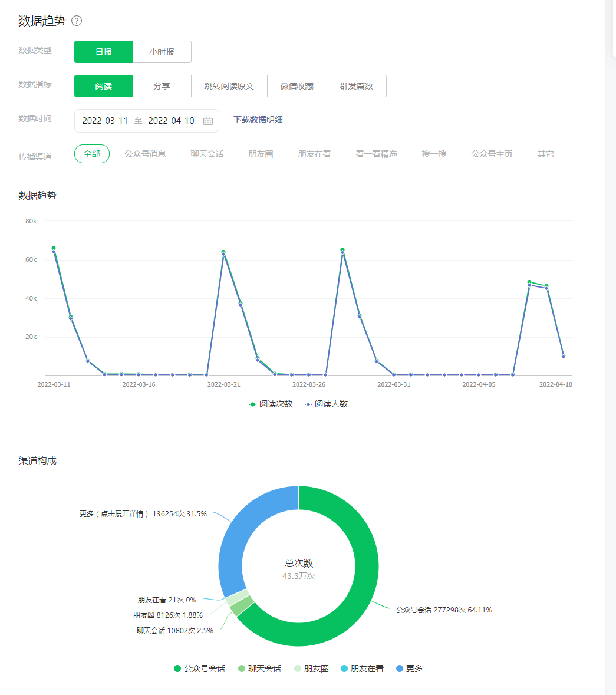Filter channel by 朋友圈
This screenshot has height=695, width=616.
[261, 154]
